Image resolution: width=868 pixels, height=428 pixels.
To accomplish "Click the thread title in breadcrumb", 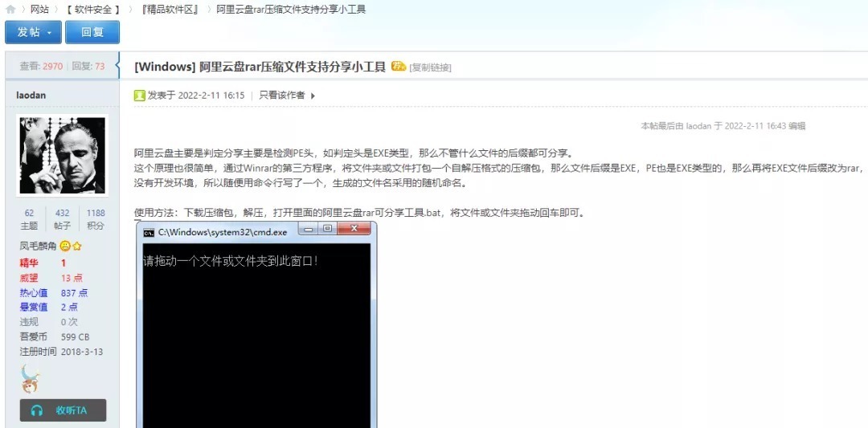I will coord(291,10).
